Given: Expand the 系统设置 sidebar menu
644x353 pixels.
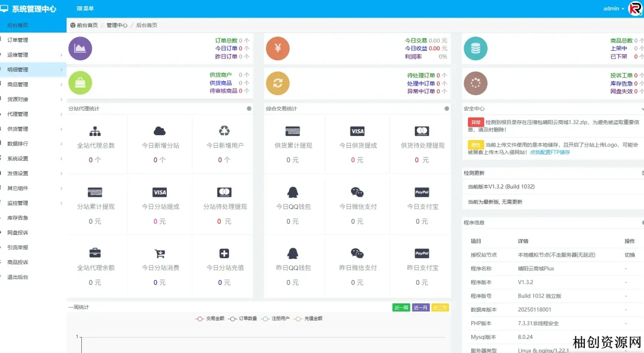Looking at the screenshot, I should [x=33, y=159].
